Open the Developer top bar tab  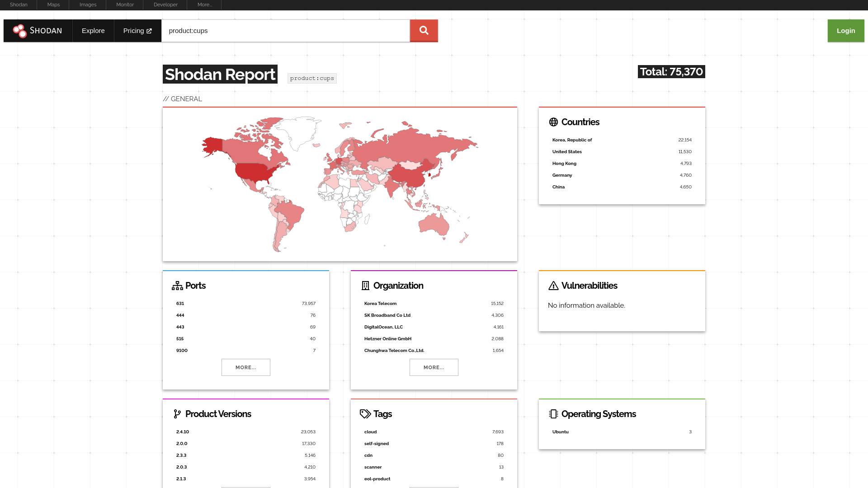(x=165, y=5)
